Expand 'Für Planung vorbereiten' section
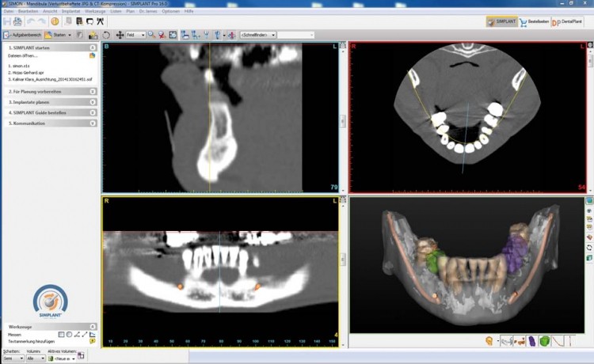The image size is (594, 364). [x=51, y=92]
